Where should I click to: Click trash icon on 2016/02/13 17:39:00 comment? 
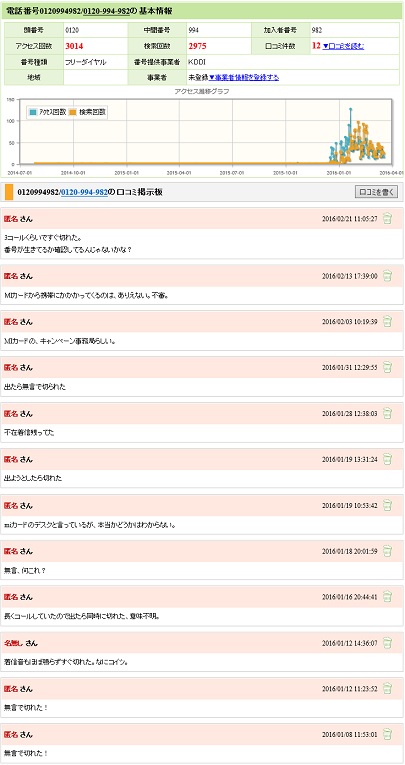click(387, 276)
